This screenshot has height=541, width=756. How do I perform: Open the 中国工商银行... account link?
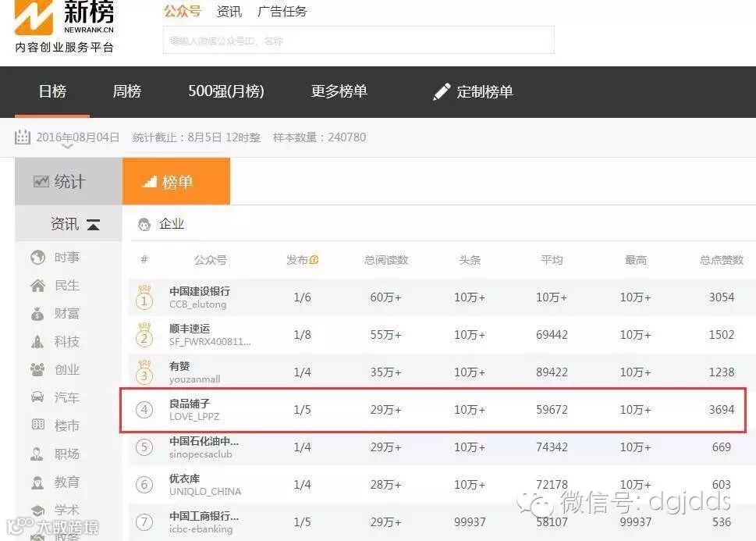pos(204,516)
